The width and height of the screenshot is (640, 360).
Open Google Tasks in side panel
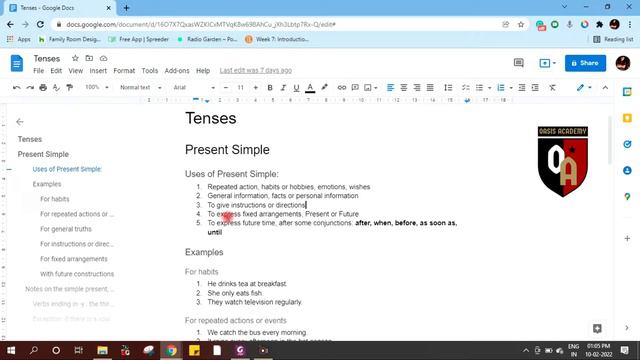tap(627, 144)
